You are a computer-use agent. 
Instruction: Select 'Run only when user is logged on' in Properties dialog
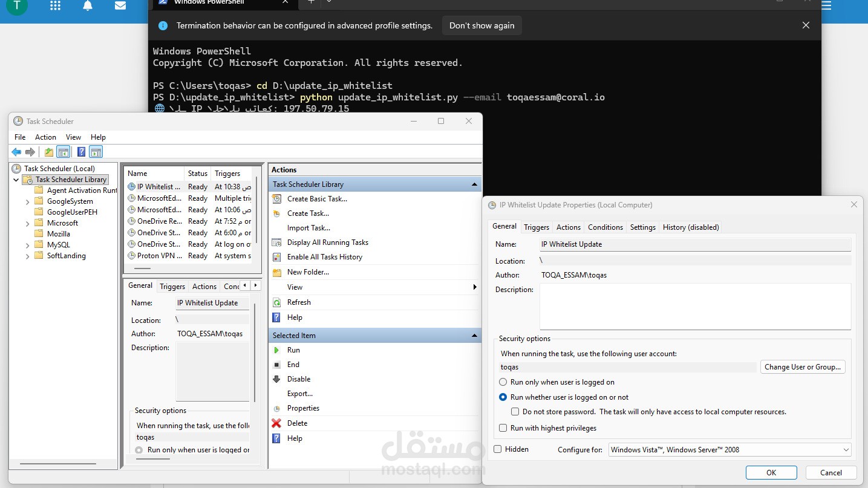tap(503, 382)
